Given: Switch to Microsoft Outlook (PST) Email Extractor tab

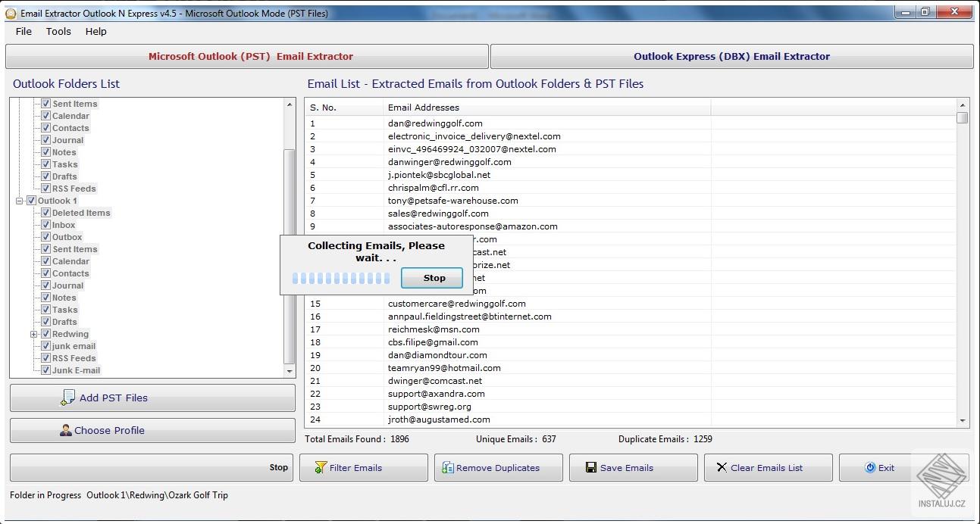Looking at the screenshot, I should point(247,56).
